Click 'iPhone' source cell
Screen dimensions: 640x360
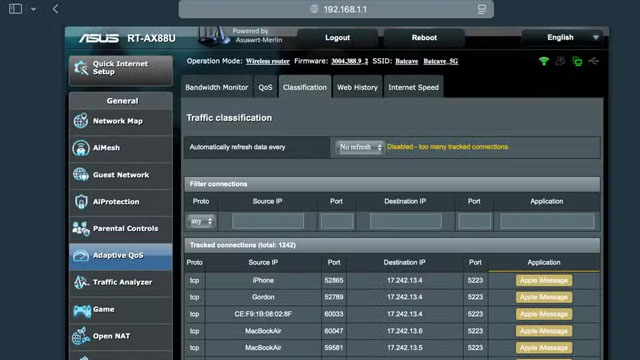263,280
